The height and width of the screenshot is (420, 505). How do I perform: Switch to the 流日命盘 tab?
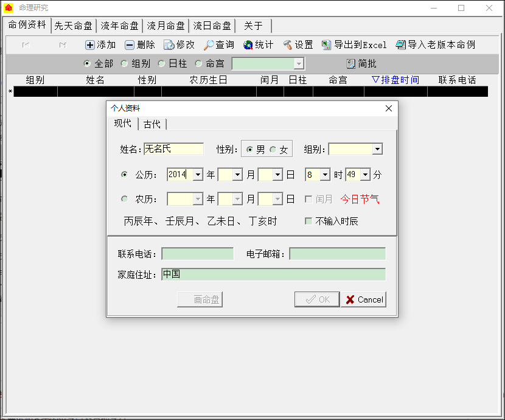212,26
